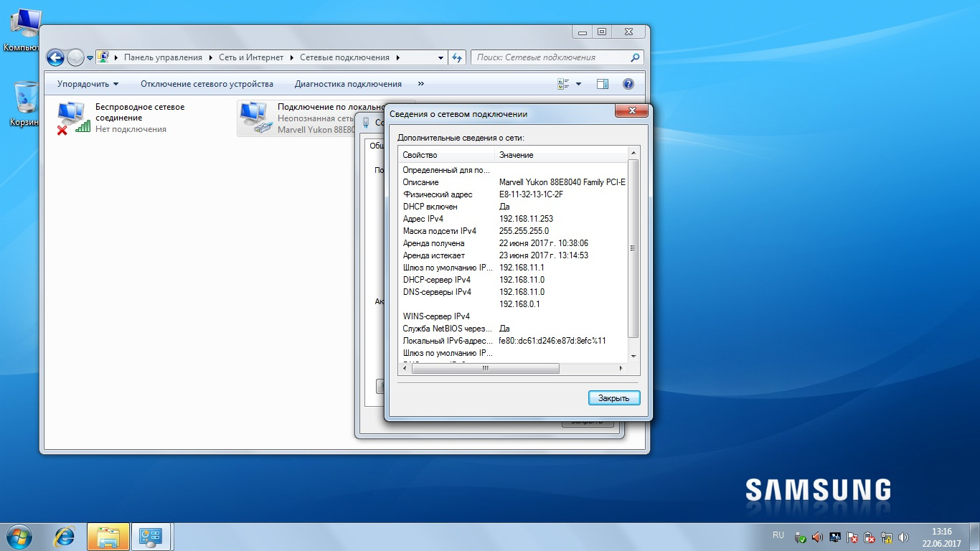Select the Локальный IPv6-адрес row

(x=513, y=341)
